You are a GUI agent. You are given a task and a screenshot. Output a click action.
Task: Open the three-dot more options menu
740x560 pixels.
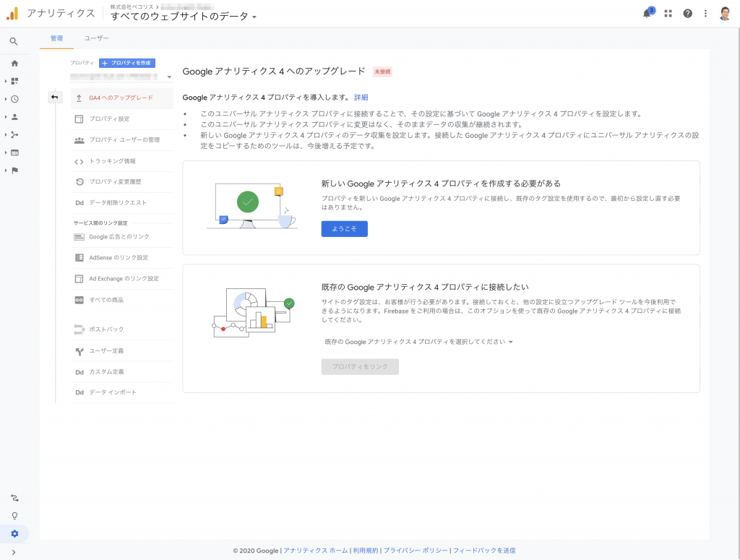[x=705, y=14]
